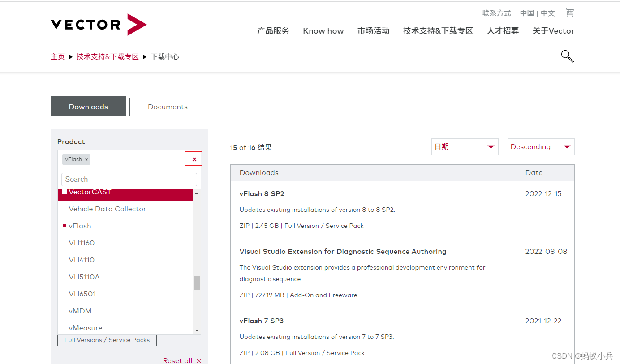Check the vMeasure checkbox
Screen dimensions: 620x364
(x=65, y=328)
